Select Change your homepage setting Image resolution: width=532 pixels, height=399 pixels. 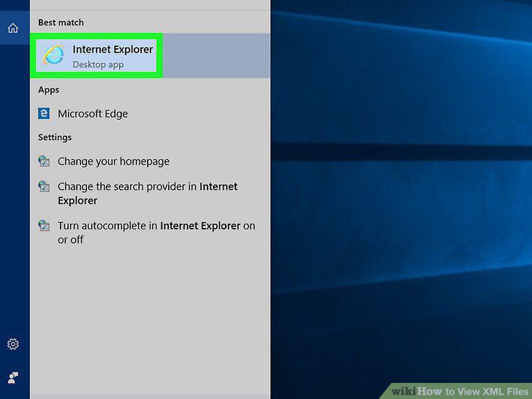tap(150, 161)
